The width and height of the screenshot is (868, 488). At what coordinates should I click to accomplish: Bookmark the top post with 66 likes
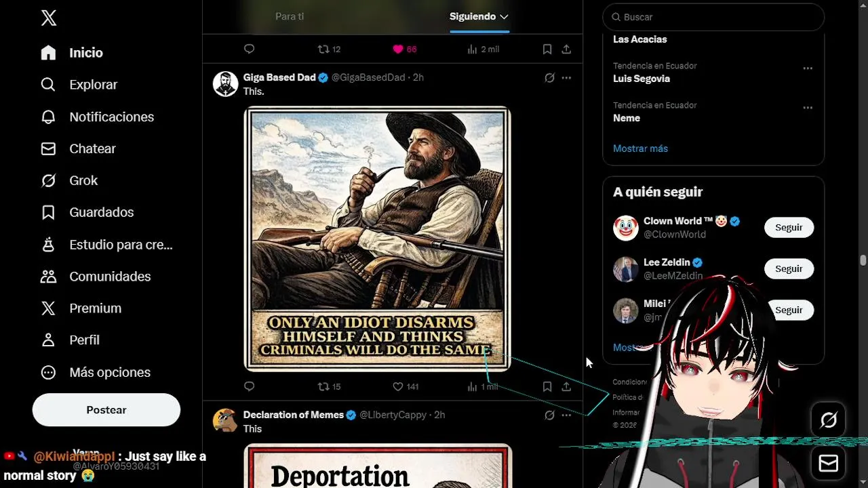click(547, 49)
